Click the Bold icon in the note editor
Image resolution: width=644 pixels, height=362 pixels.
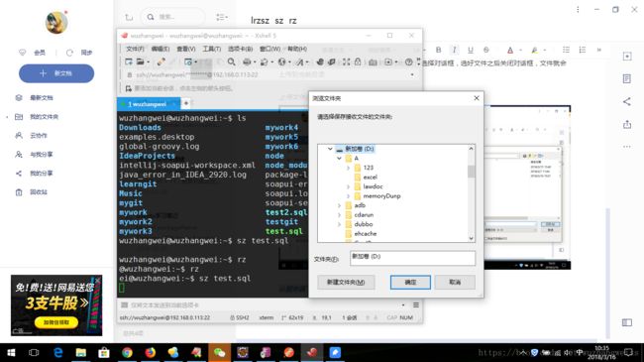(x=438, y=50)
